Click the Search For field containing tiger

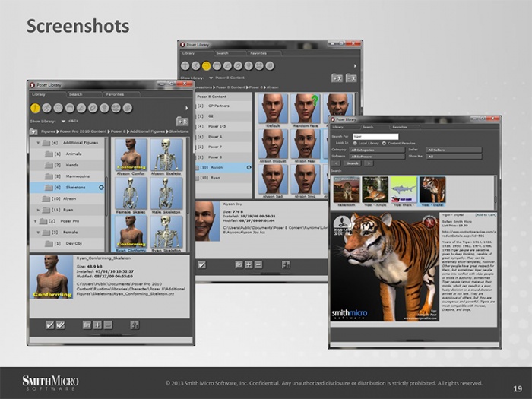pos(375,136)
